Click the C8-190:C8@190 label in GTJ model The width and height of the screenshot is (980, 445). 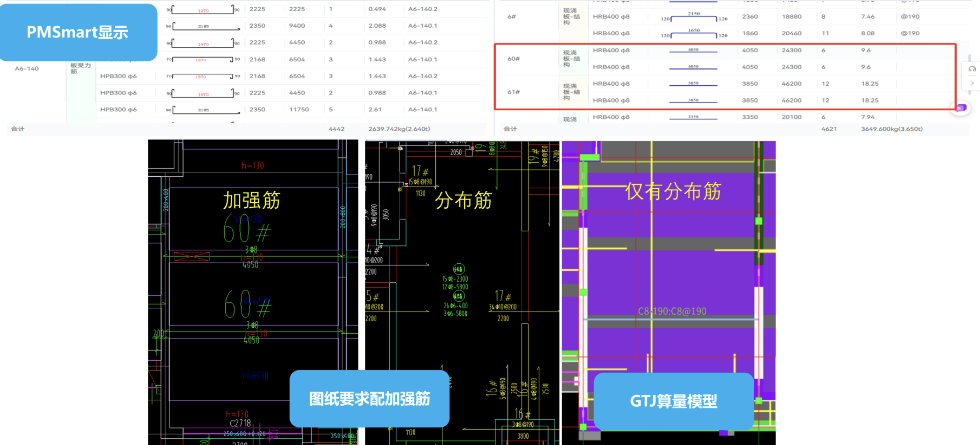coord(672,311)
